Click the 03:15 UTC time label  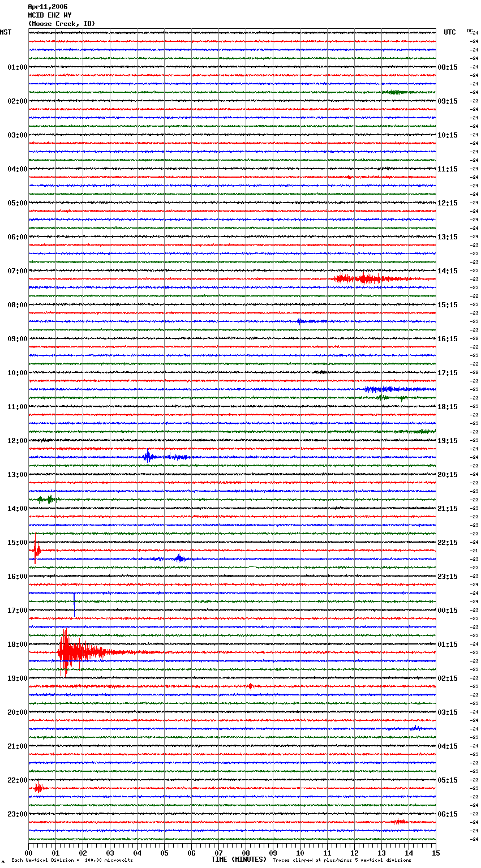[x=448, y=712]
